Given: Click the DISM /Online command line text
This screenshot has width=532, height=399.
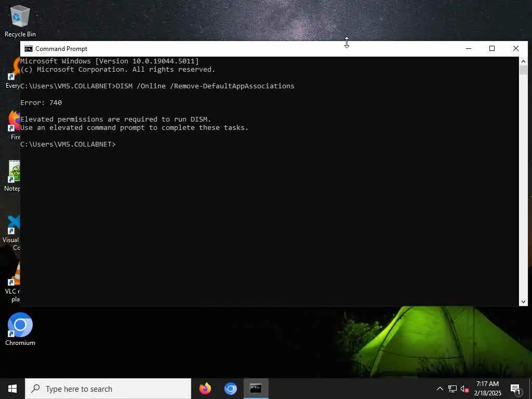Looking at the screenshot, I should pos(205,86).
